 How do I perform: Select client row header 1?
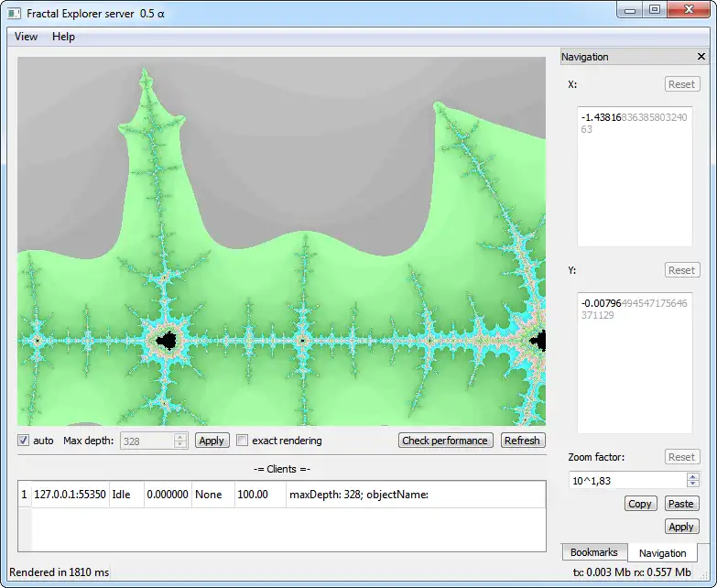(x=24, y=495)
